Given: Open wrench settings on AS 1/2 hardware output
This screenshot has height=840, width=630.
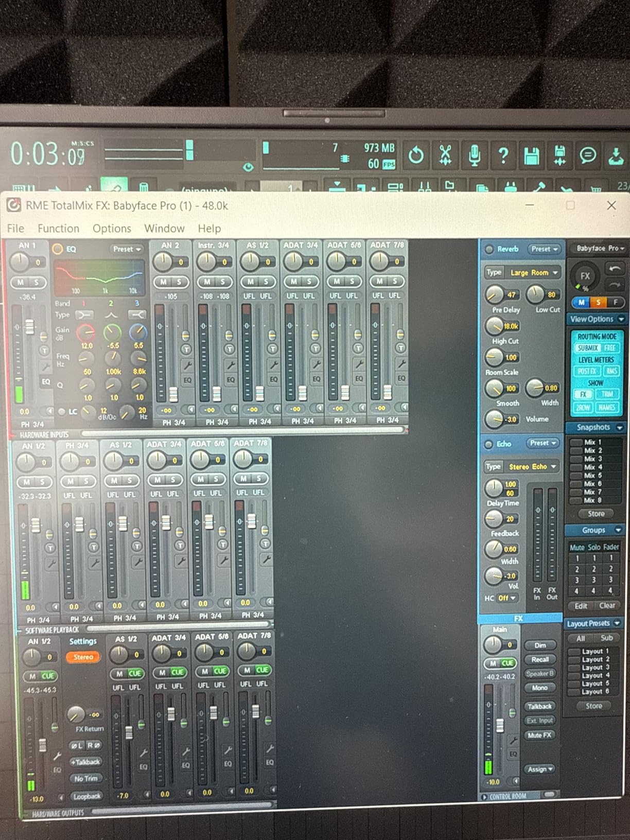Looking at the screenshot, I should tap(143, 752).
